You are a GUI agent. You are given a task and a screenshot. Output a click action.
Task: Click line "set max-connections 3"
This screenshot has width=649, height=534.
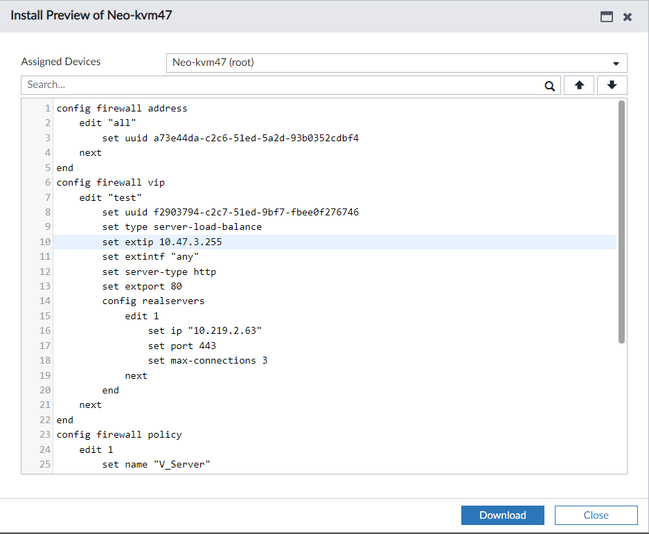tap(207, 361)
